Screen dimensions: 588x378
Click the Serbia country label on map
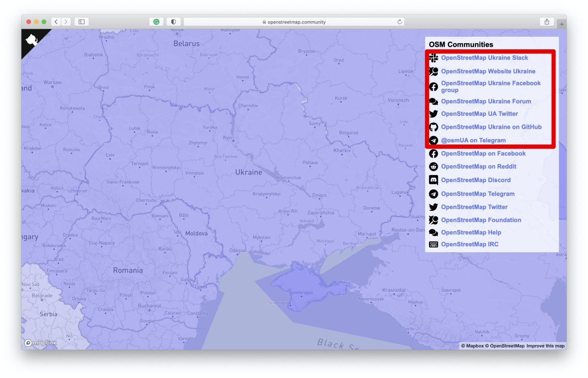pyautogui.click(x=48, y=314)
